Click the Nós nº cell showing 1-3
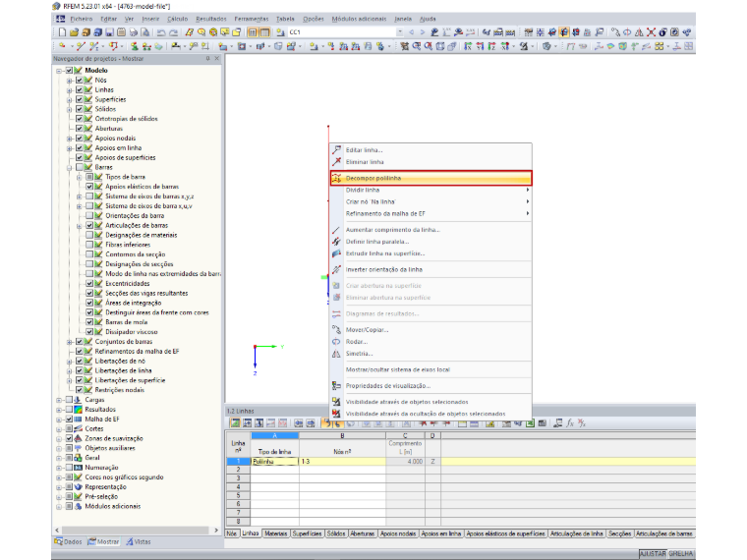This screenshot has width=747, height=560. click(x=342, y=461)
